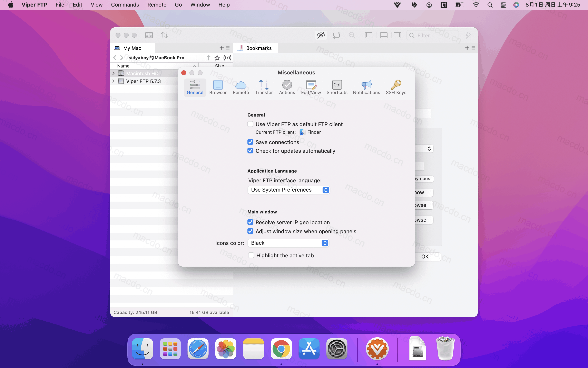The image size is (588, 368).
Task: Open the Edit/View preferences pane
Action: pos(311,87)
